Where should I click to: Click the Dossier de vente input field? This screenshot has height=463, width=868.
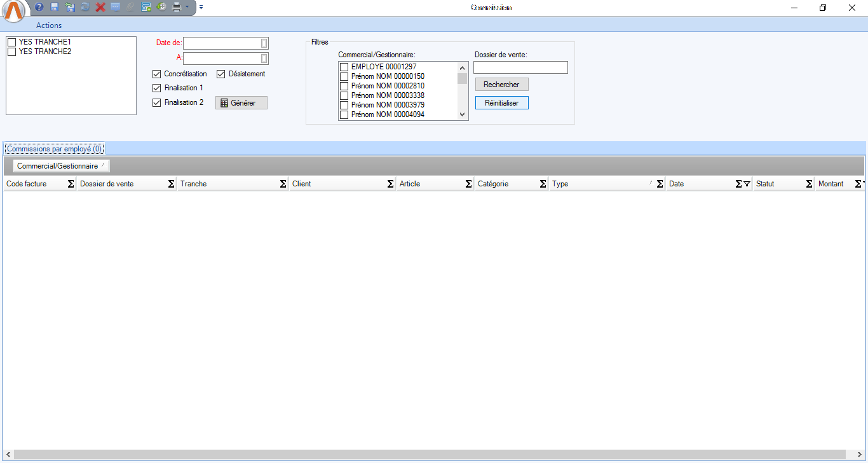point(520,67)
